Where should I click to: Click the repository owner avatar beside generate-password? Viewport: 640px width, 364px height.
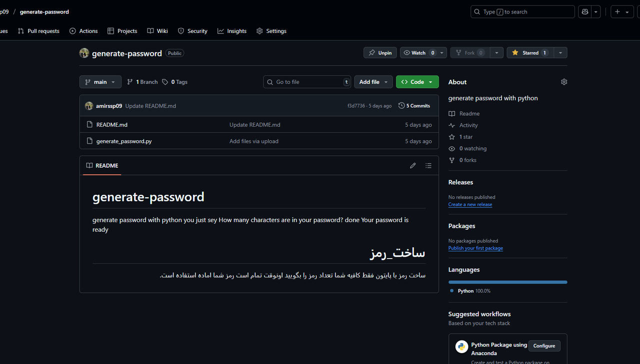(x=84, y=53)
